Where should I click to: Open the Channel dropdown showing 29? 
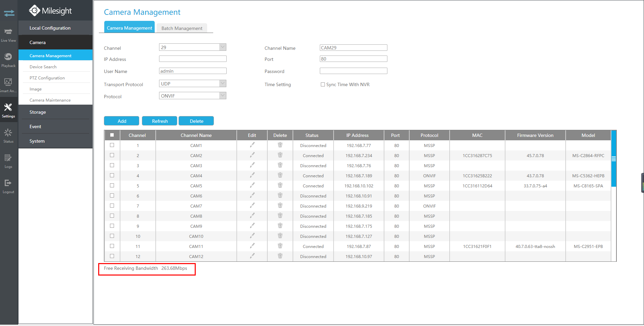(193, 47)
